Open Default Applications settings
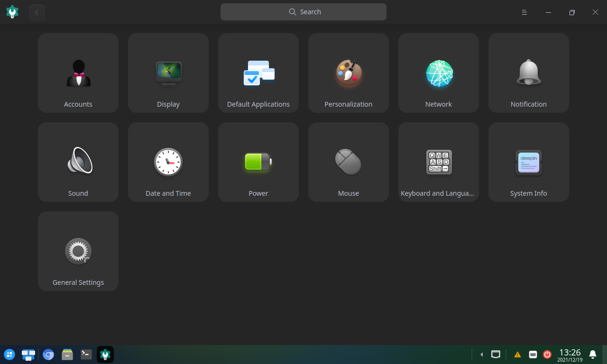607x364 pixels. click(x=258, y=73)
